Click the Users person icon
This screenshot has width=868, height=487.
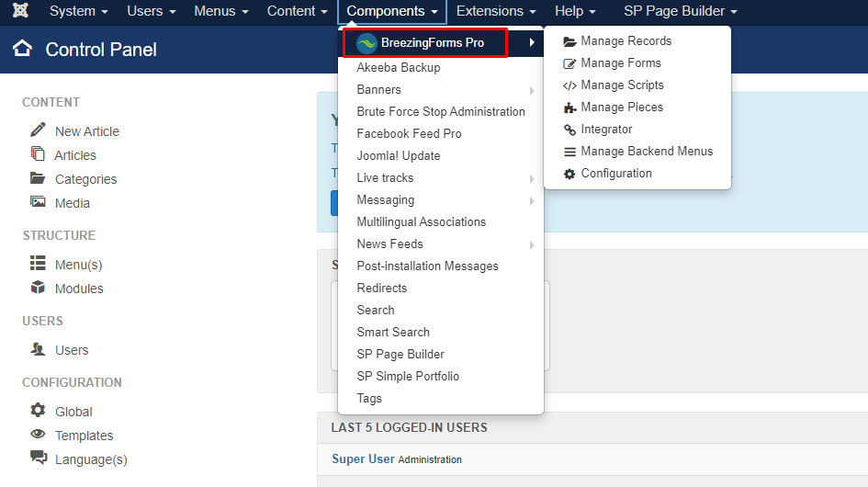pos(38,349)
